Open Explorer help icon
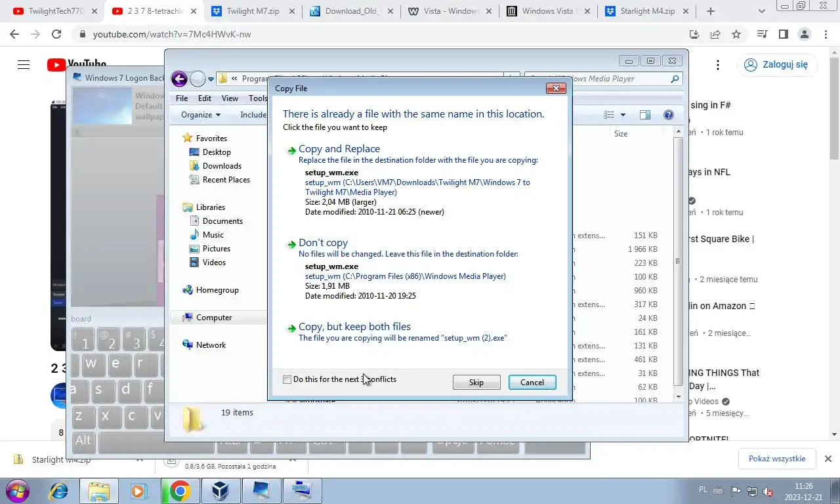Screen dimensions: 840x504 (669, 115)
